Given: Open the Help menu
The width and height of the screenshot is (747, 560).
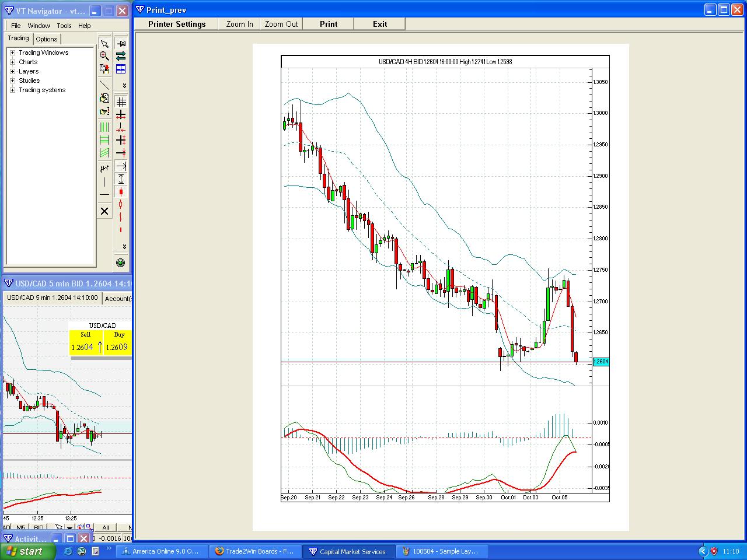Looking at the screenshot, I should click(x=85, y=26).
